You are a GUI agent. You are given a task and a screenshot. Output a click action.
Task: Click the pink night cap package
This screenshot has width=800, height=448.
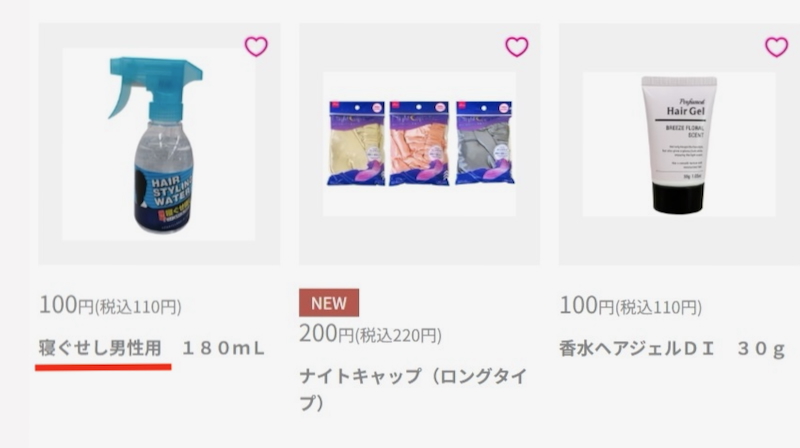click(419, 143)
